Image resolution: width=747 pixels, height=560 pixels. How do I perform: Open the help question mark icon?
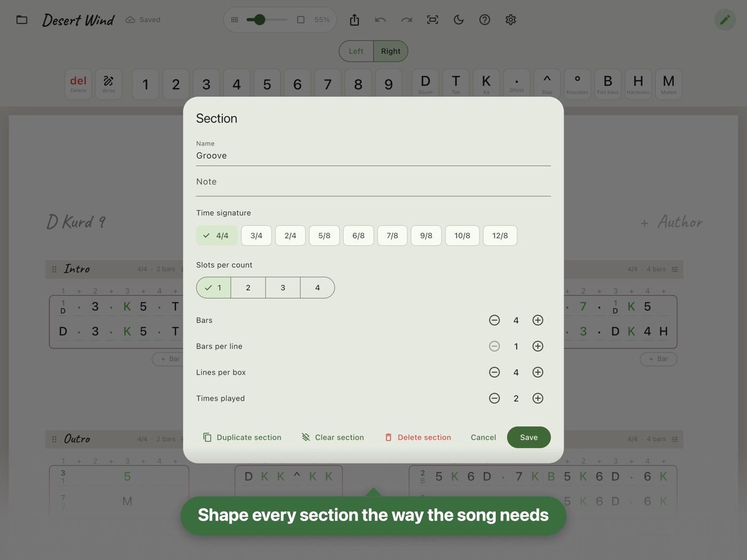point(484,20)
